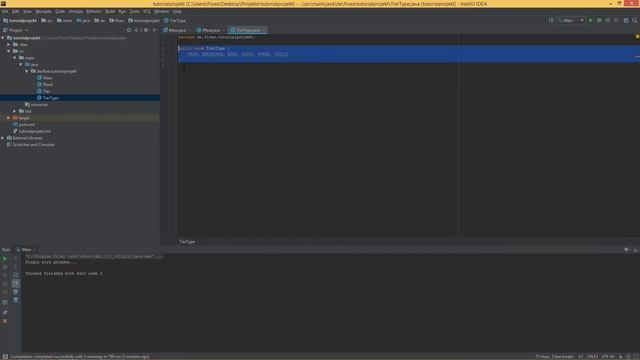Open the Run menu

122,11
